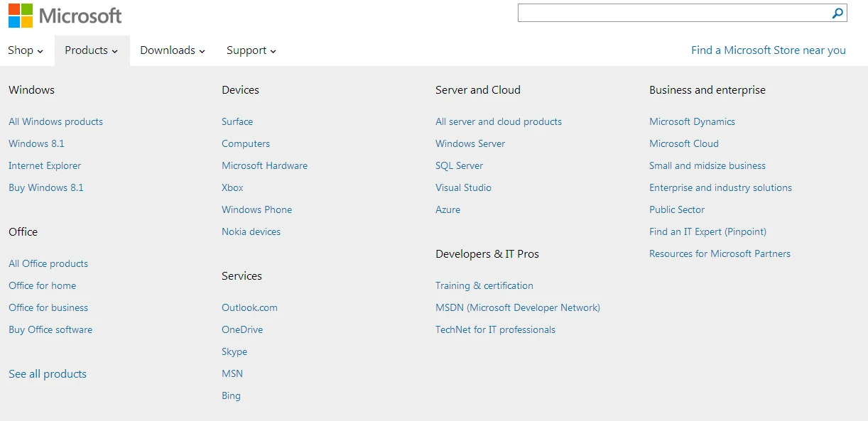Click the Microsoft logo
The image size is (868, 421).
point(65,16)
